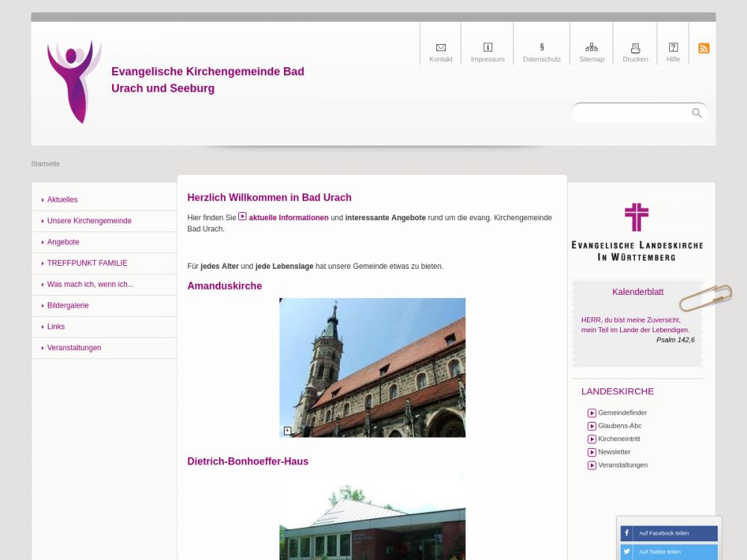Click inside the search input field
Viewport: 747px width, 560px height.
tap(631, 113)
